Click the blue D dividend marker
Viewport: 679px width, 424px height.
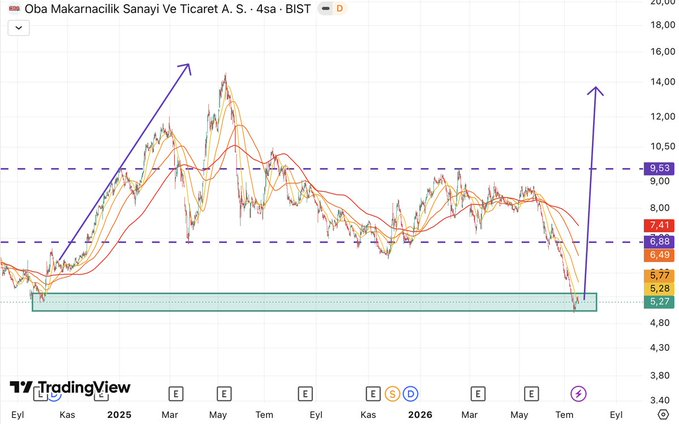[x=410, y=394]
